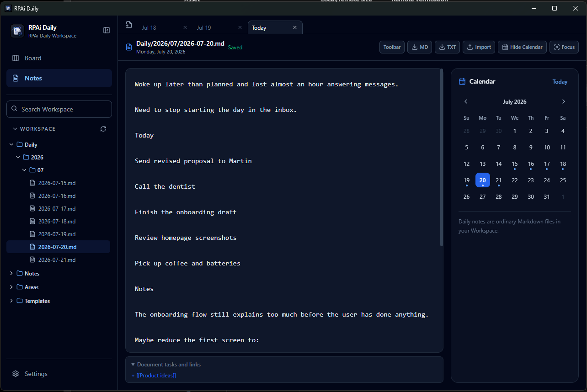Expand the Areas folder

coord(11,287)
